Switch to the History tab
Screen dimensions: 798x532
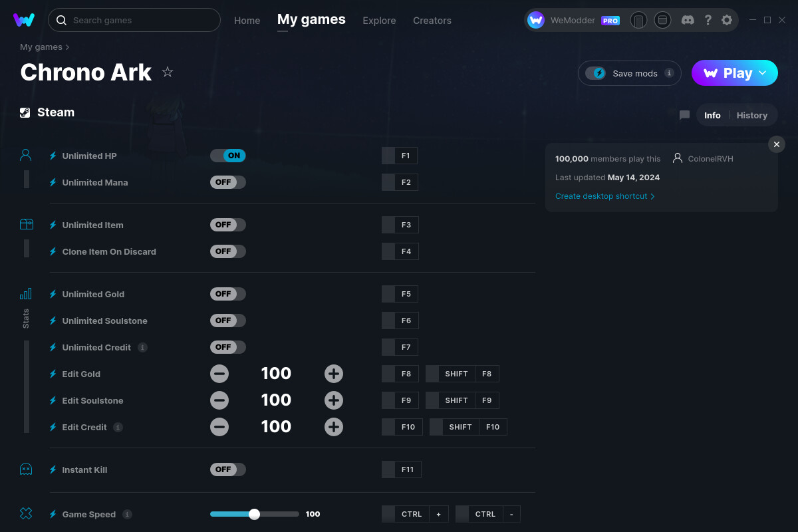(752, 115)
